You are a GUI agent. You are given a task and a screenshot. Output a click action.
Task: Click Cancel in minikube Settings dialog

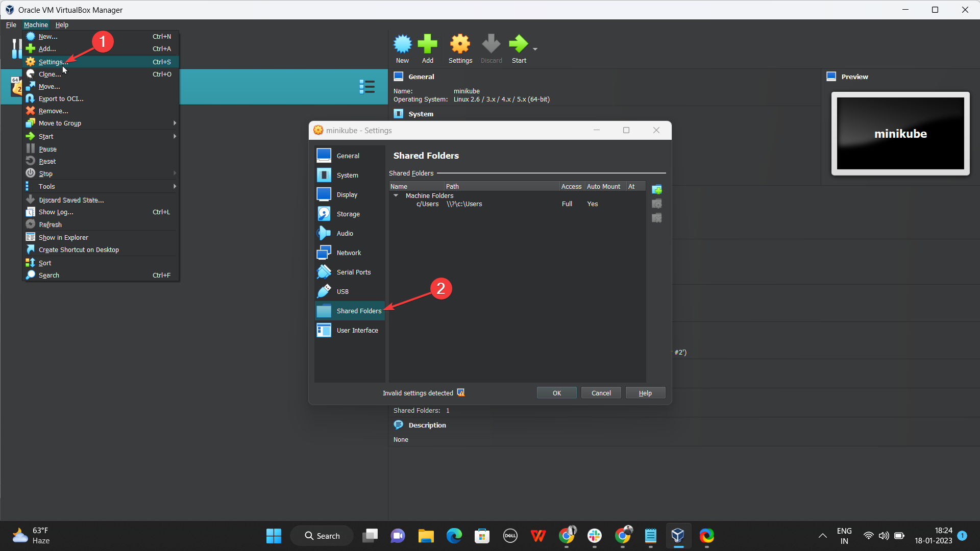[x=601, y=393]
